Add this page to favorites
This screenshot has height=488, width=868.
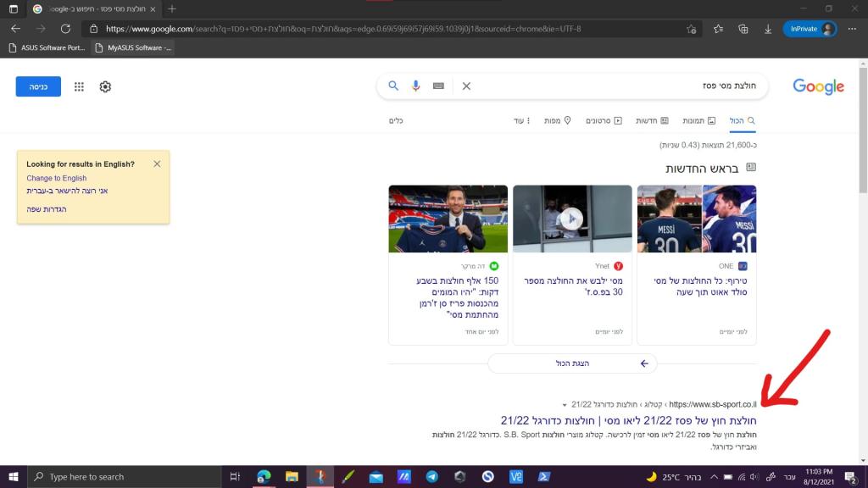[692, 29]
